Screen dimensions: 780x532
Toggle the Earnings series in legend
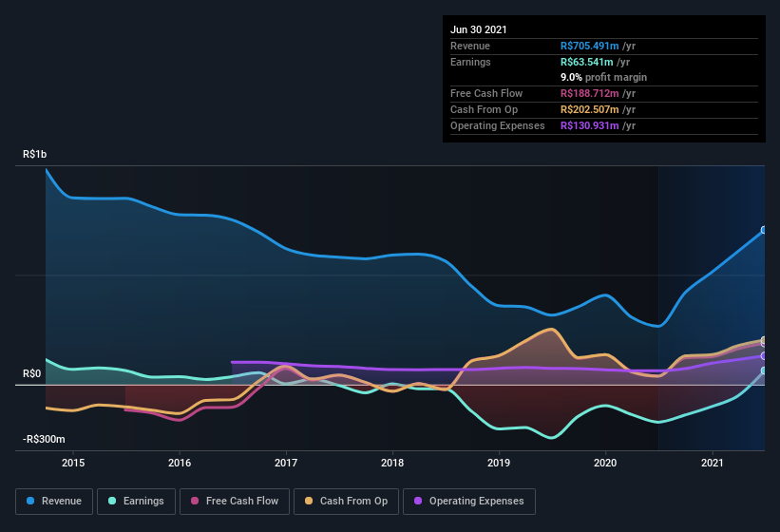point(136,502)
